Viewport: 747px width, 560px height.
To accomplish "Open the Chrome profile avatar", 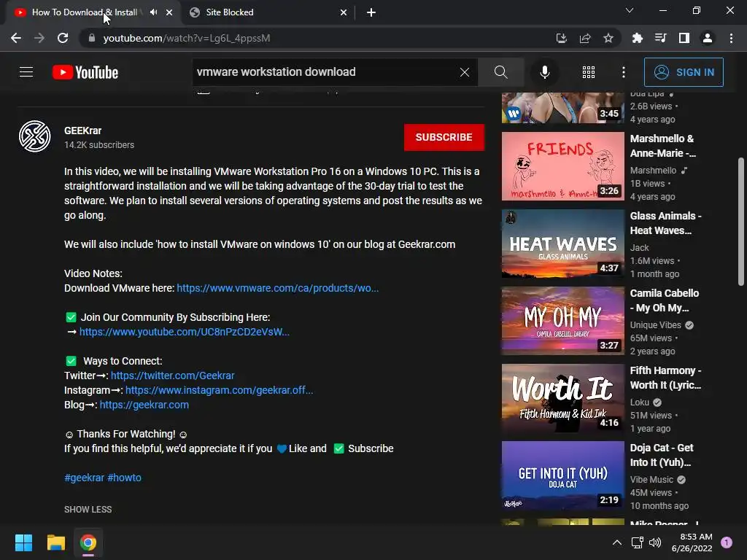I will [708, 38].
